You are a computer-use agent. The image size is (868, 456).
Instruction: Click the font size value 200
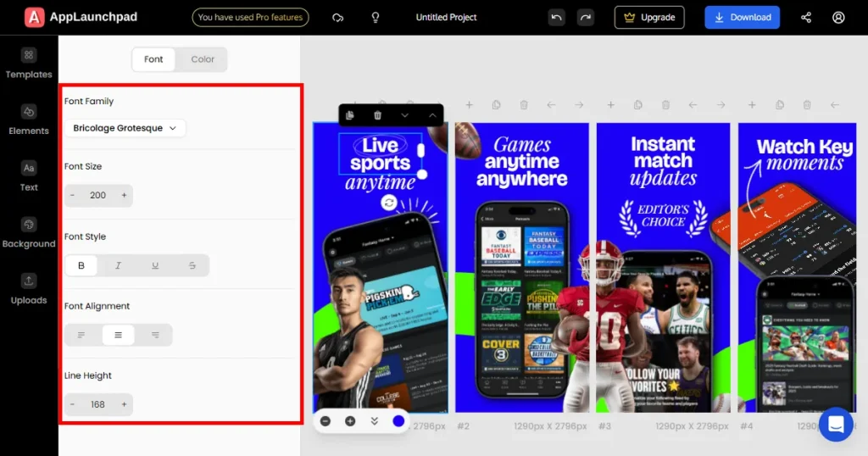(97, 195)
